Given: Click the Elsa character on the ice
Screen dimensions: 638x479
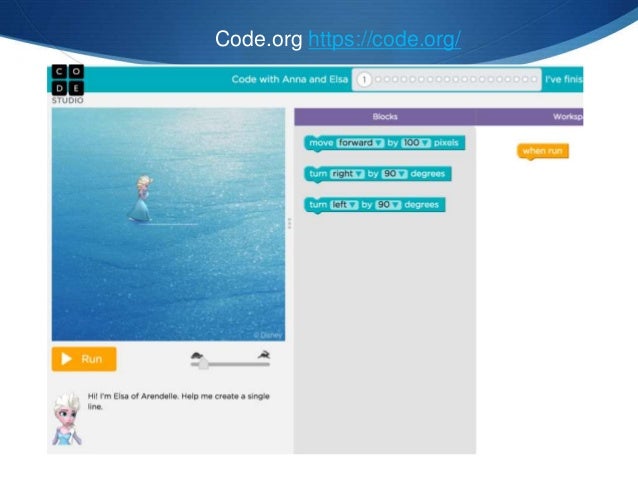Looking at the screenshot, I should [x=140, y=199].
